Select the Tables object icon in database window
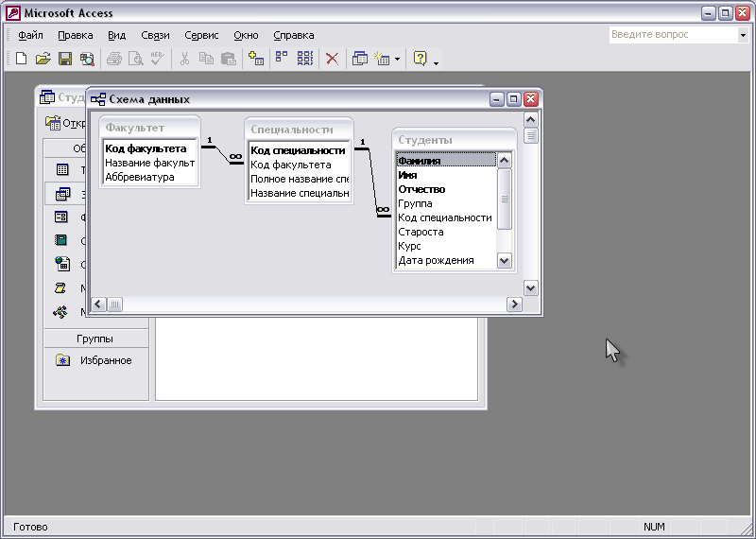 point(62,169)
